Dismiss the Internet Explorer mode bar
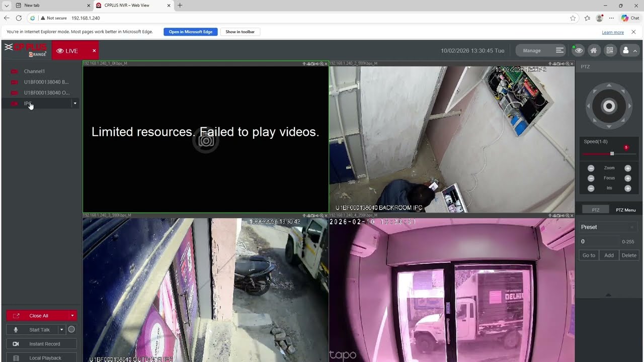This screenshot has height=362, width=644. [633, 32]
